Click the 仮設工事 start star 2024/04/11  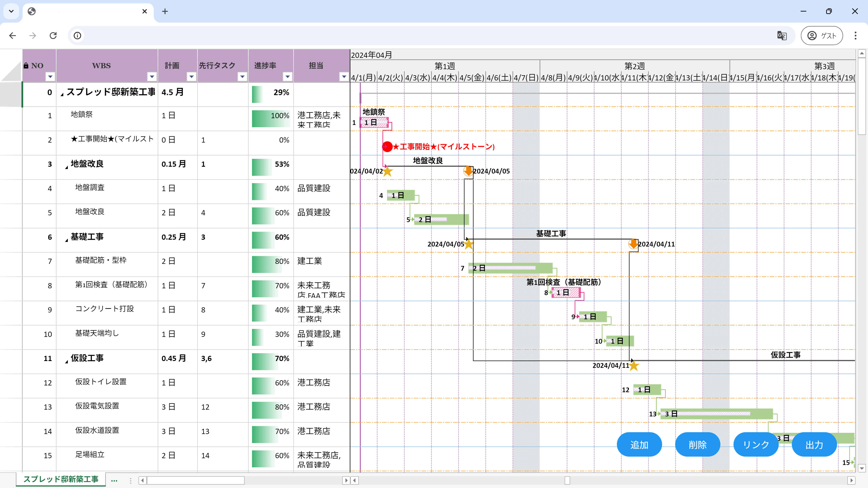pyautogui.click(x=633, y=366)
